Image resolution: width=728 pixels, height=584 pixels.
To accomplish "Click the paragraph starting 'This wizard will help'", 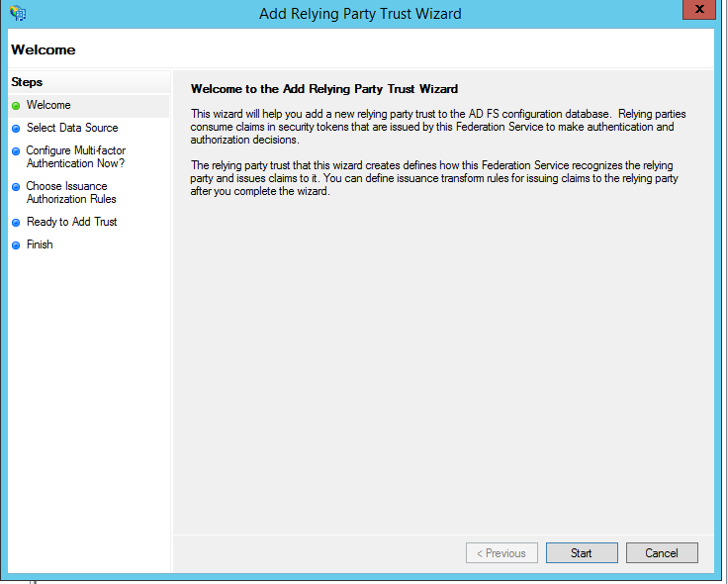I will [438, 127].
